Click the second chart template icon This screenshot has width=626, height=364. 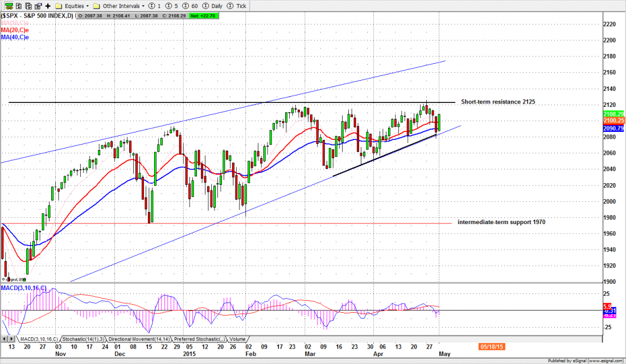tap(28, 6)
